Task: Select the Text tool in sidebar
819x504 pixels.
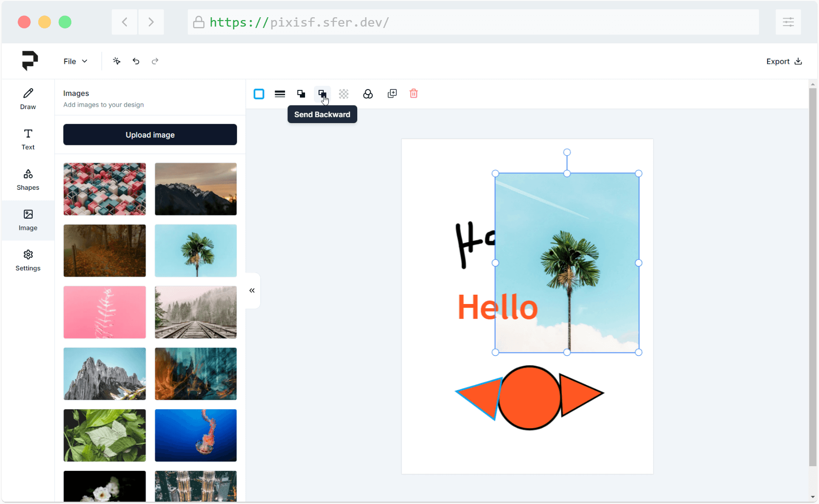Action: tap(28, 139)
